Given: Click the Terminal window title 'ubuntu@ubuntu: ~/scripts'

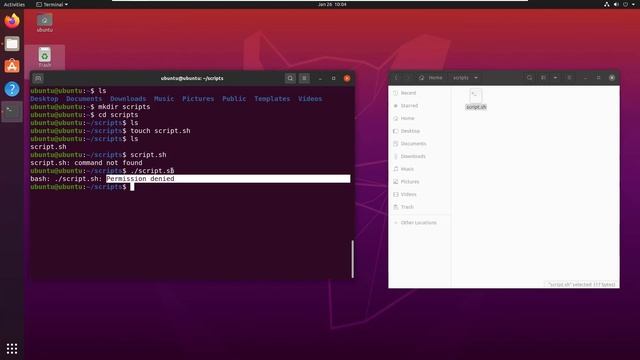Looking at the screenshot, I should pos(192,78).
